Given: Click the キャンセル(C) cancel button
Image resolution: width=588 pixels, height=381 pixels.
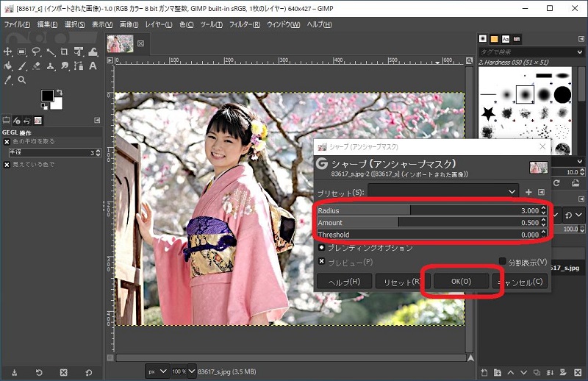Looking at the screenshot, I should [520, 282].
